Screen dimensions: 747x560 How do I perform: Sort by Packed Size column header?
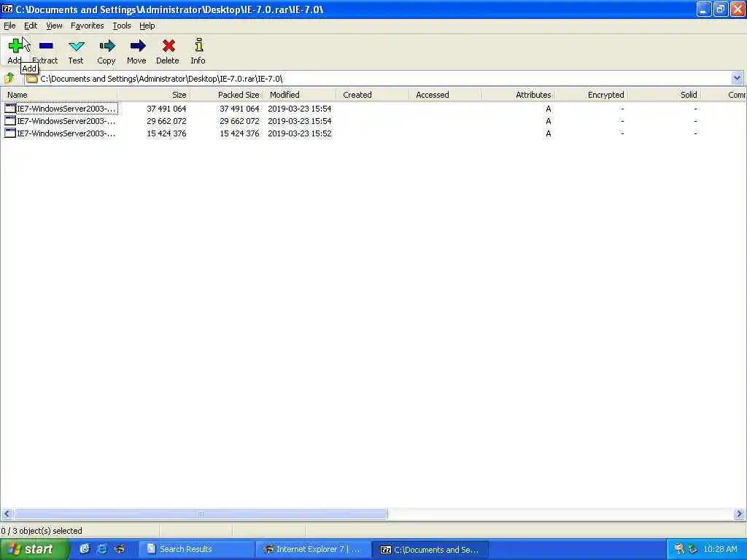coord(227,95)
